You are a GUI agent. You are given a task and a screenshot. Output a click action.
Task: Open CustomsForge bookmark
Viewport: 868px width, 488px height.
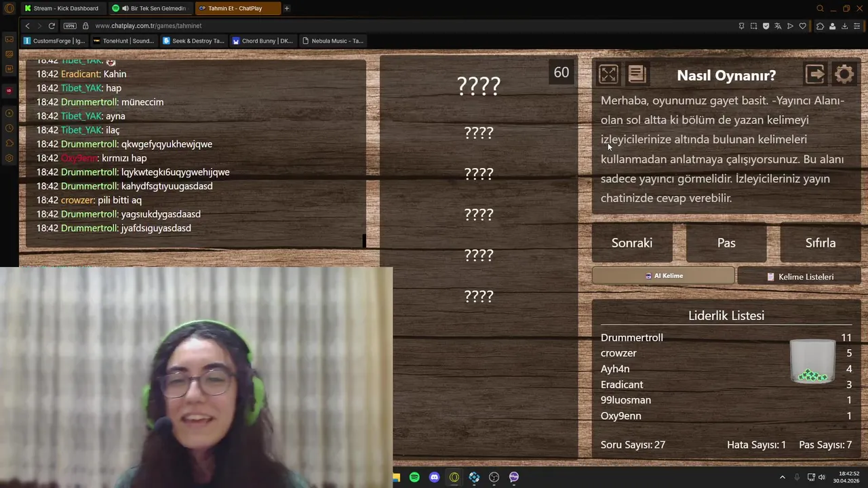tap(54, 41)
